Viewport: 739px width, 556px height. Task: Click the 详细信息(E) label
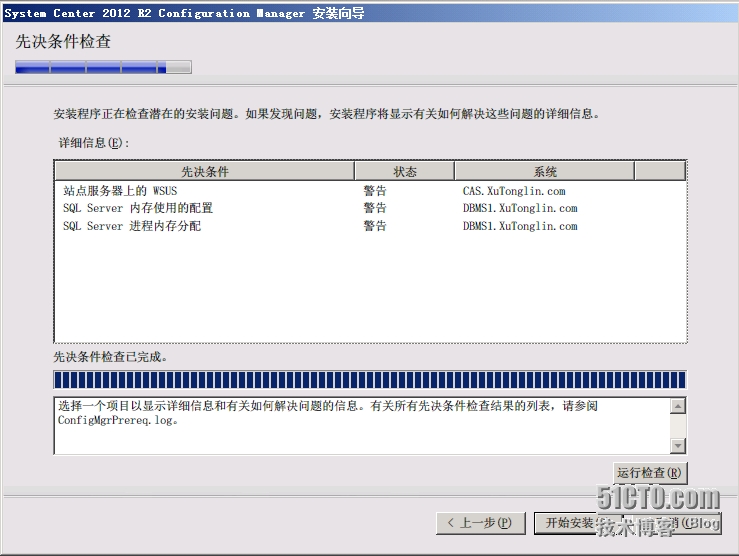point(93,143)
